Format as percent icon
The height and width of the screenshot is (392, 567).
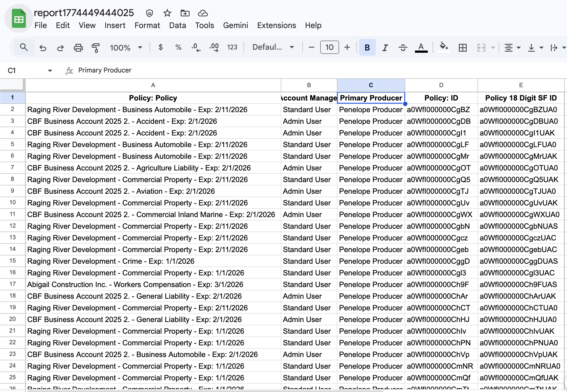click(x=178, y=47)
